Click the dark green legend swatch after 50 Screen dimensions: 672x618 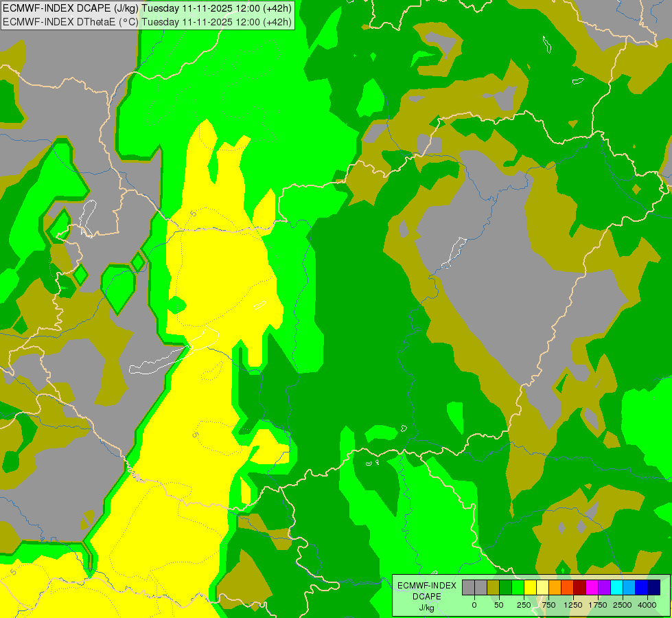click(x=505, y=587)
